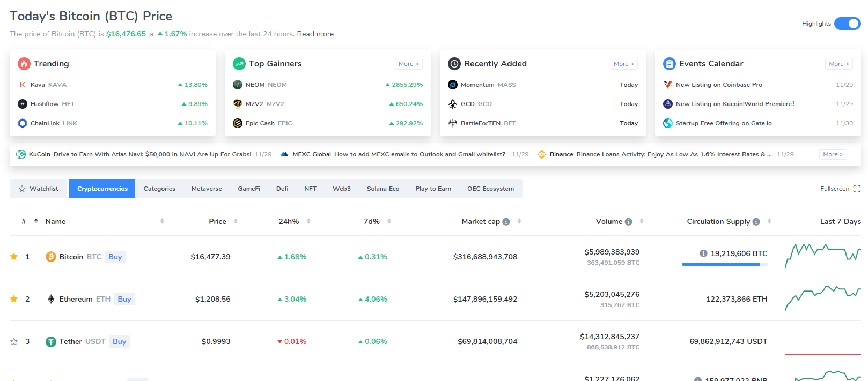The image size is (868, 381).
Task: Sort table by Market cap arrows
Action: click(x=519, y=221)
